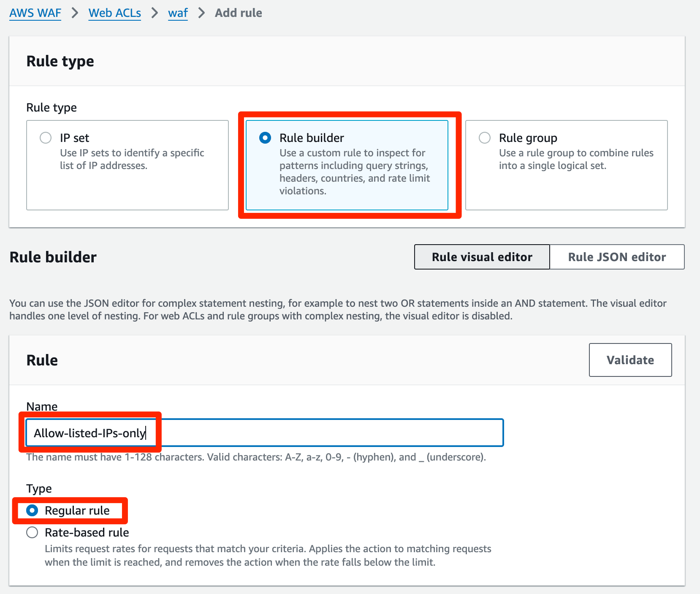The image size is (700, 594).
Task: Click the 'Rule builder' section heading
Action: click(x=53, y=257)
